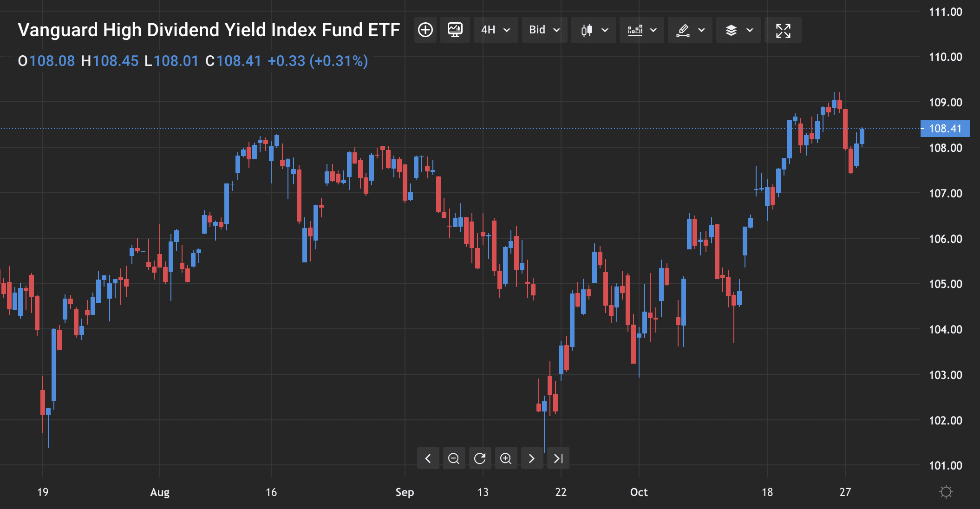The width and height of the screenshot is (980, 509).
Task: Click the 101.00 price axis label
Action: tap(945, 466)
